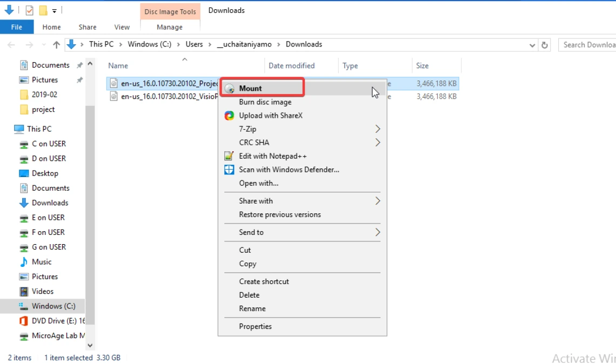616x364 pixels.
Task: Click the Up one level arrow
Action: click(57, 45)
